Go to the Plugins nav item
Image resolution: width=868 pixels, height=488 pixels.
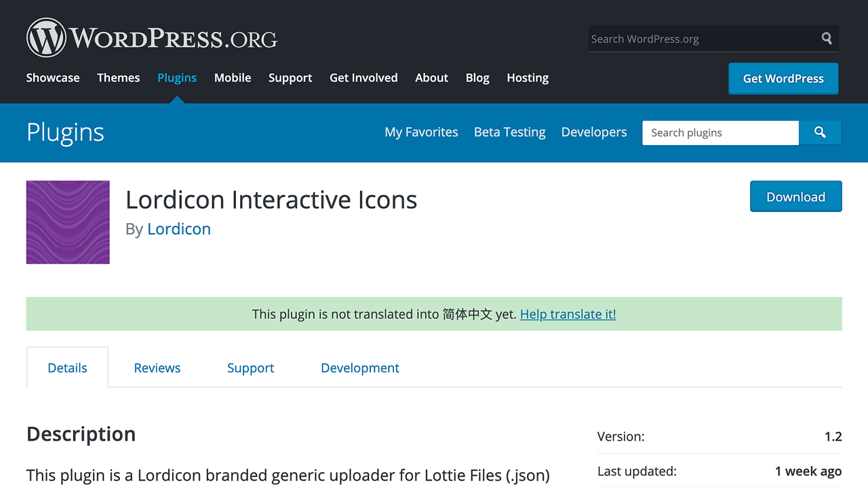point(177,78)
